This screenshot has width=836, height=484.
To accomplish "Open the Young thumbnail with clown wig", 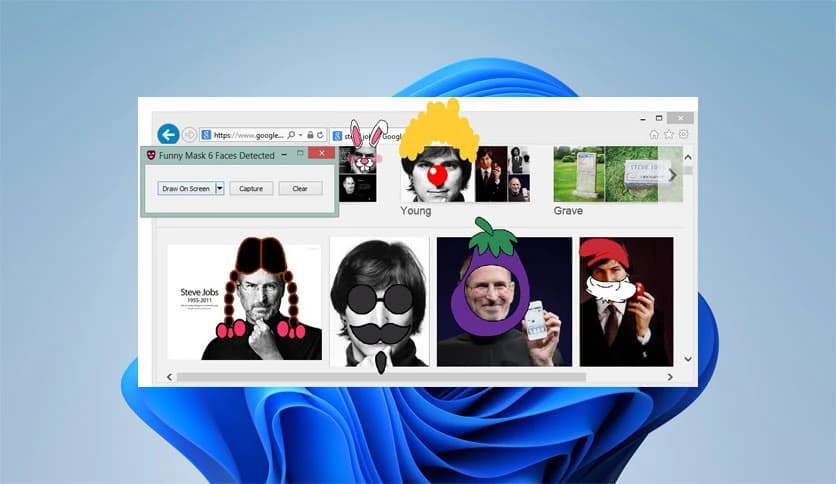I will (x=437, y=174).
